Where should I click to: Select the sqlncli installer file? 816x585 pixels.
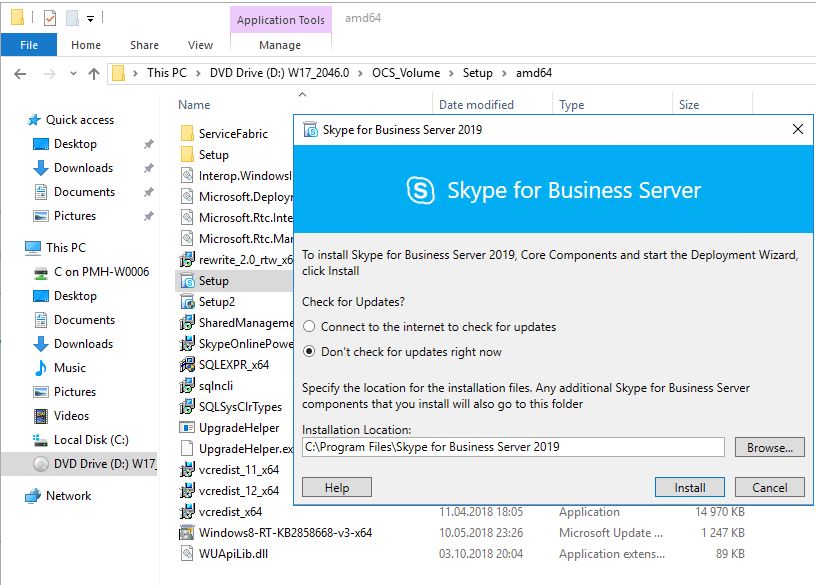click(215, 386)
